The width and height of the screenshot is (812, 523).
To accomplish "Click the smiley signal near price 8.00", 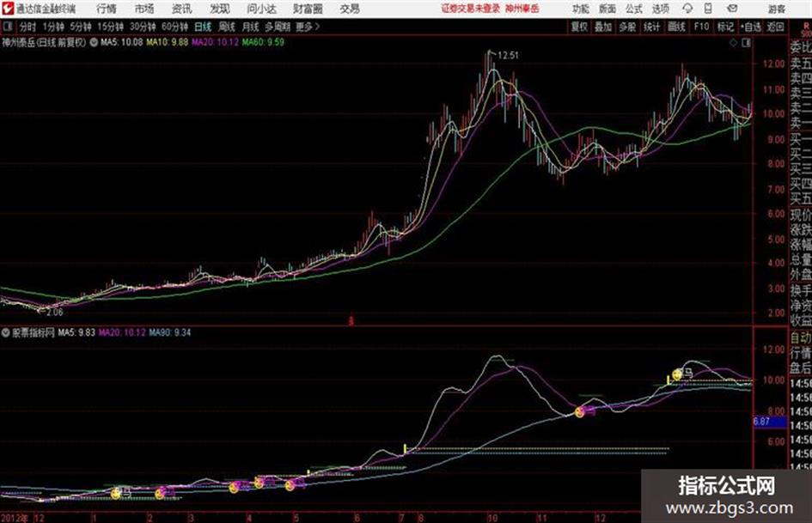I will [579, 412].
